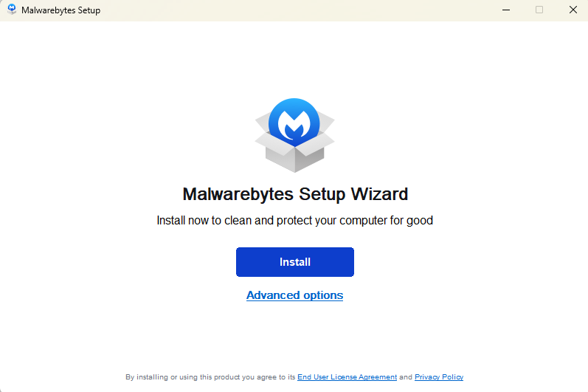Click the empty area above the box logo
The image size is (588, 392).
(294, 59)
